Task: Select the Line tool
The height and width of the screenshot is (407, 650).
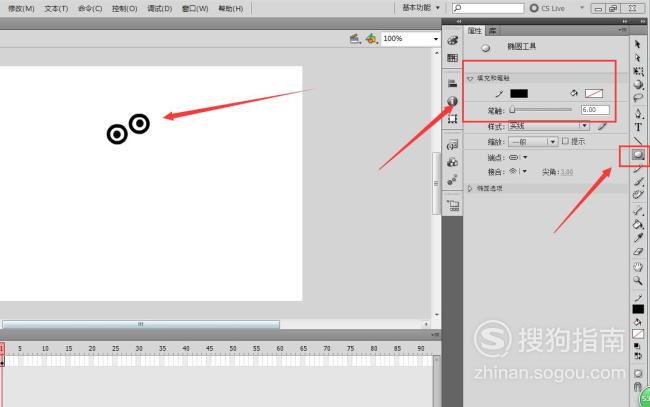Action: [x=638, y=141]
